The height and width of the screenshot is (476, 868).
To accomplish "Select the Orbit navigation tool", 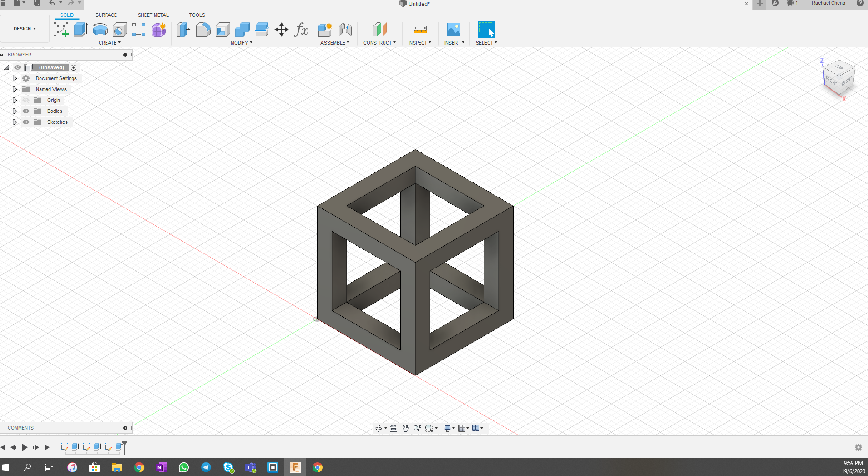I will click(x=378, y=428).
